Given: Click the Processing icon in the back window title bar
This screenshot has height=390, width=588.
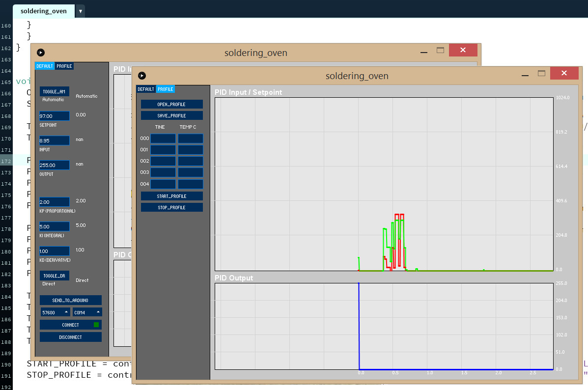Looking at the screenshot, I should (41, 53).
